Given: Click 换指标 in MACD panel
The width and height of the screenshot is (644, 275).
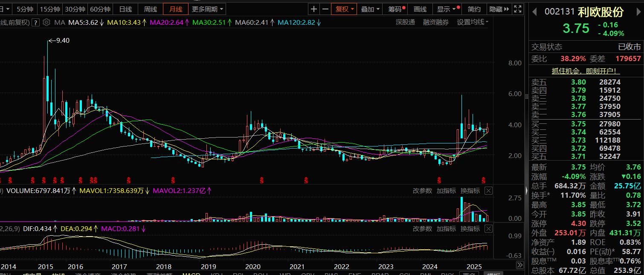Looking at the screenshot, I should click(470, 229).
